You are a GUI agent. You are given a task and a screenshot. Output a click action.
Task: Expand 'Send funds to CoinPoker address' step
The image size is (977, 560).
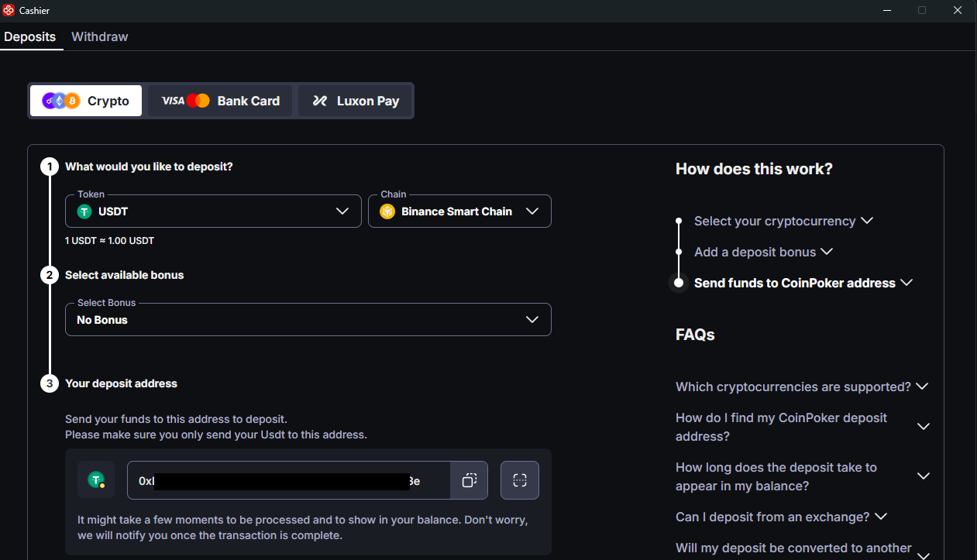(x=803, y=283)
